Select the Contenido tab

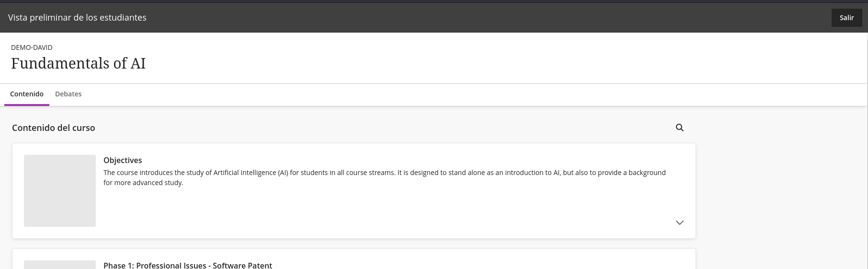(27, 94)
